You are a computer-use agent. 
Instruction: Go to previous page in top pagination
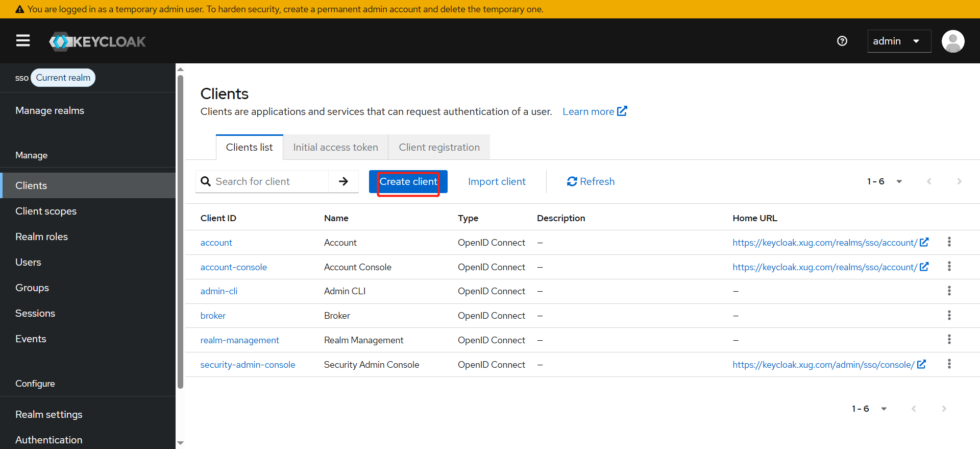click(929, 181)
